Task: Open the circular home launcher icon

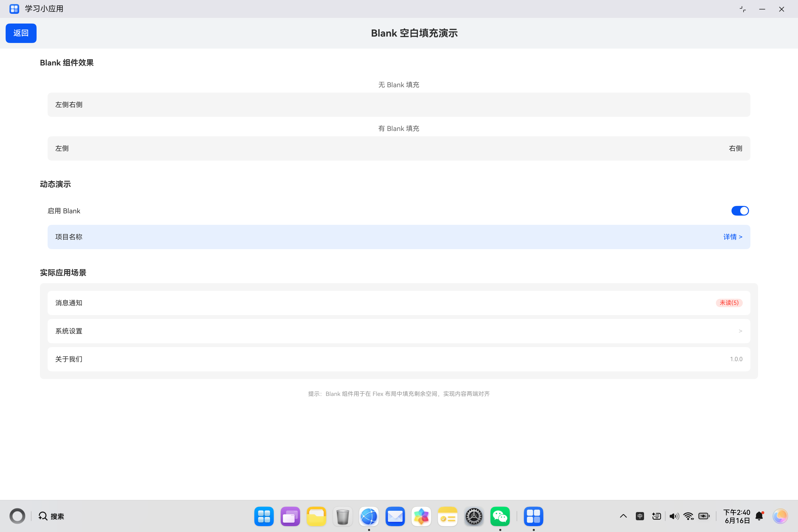Action: (x=17, y=516)
